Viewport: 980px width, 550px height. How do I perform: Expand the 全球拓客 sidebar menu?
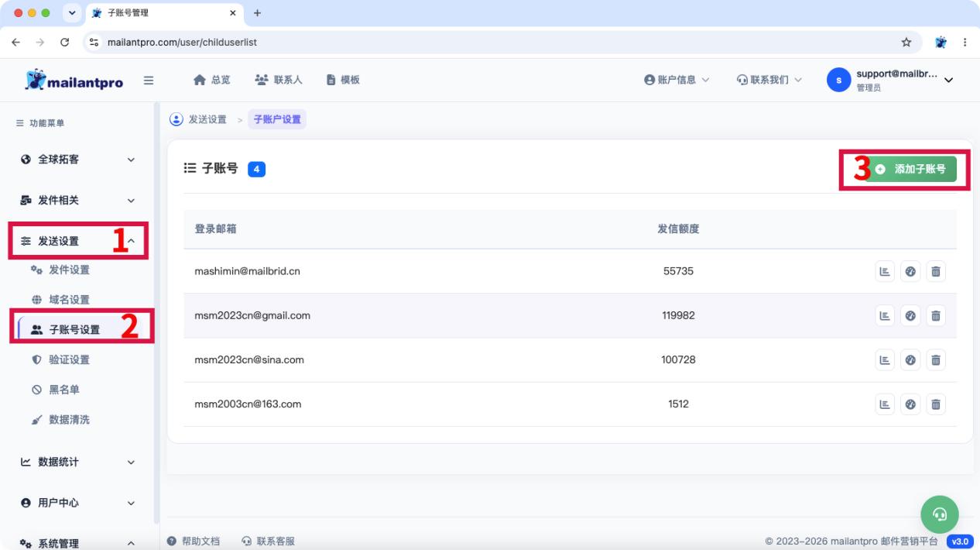(x=77, y=160)
